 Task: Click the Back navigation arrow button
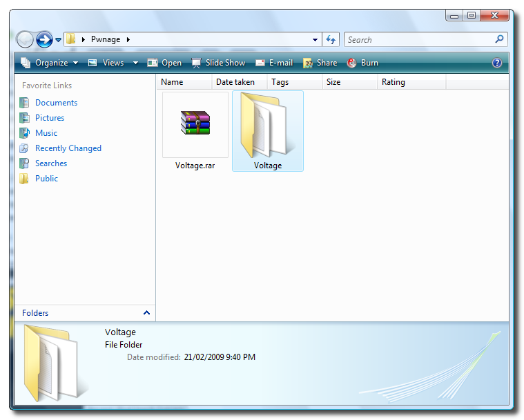pos(25,39)
